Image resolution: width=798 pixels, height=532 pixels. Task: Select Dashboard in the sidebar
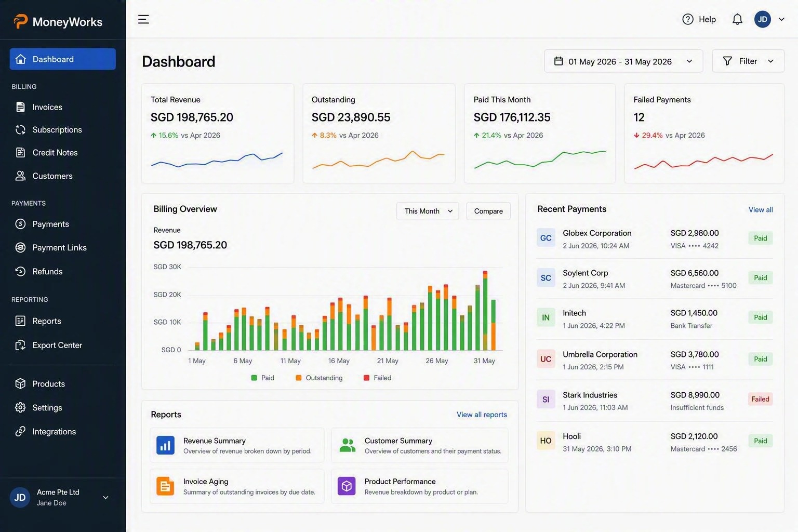coord(62,59)
